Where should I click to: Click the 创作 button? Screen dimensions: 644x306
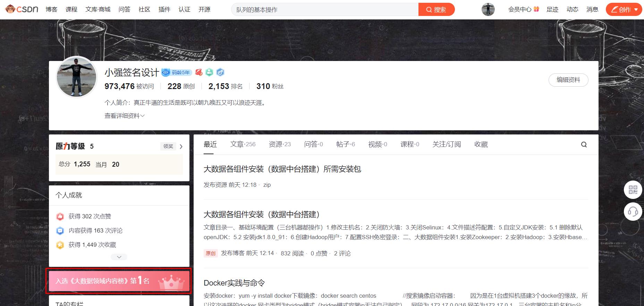pos(624,10)
